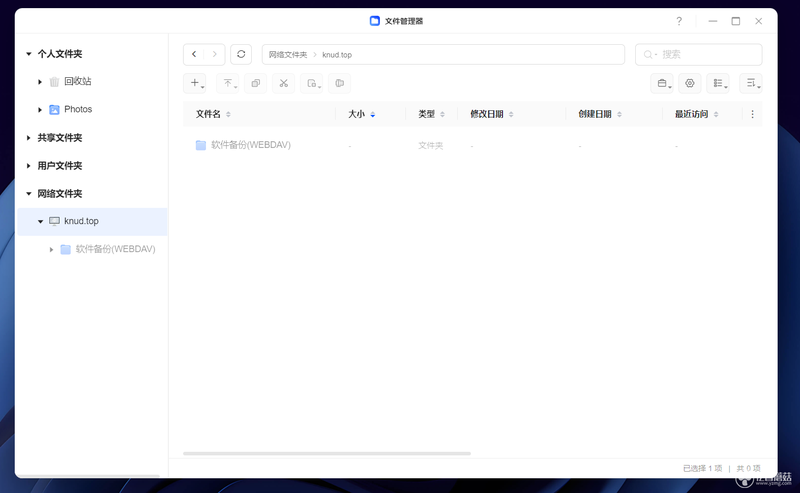This screenshot has width=800, height=493.
Task: Click the knud.top computer icon in sidebar
Action: (54, 221)
